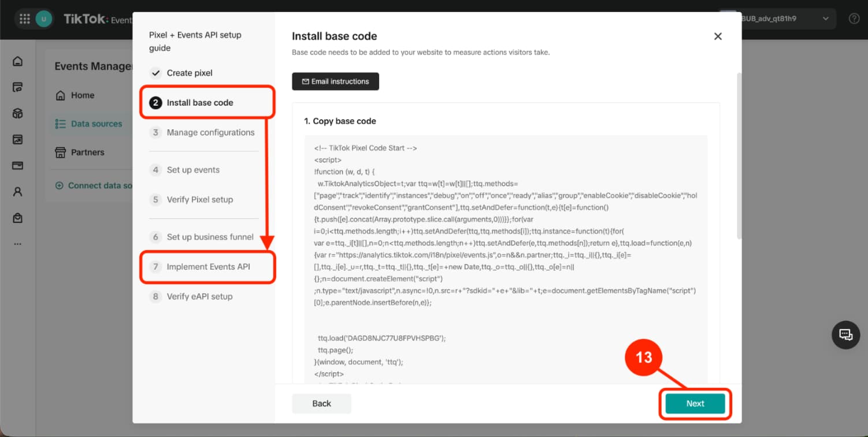Open the help question mark icon
868x437 pixels.
[x=854, y=18]
